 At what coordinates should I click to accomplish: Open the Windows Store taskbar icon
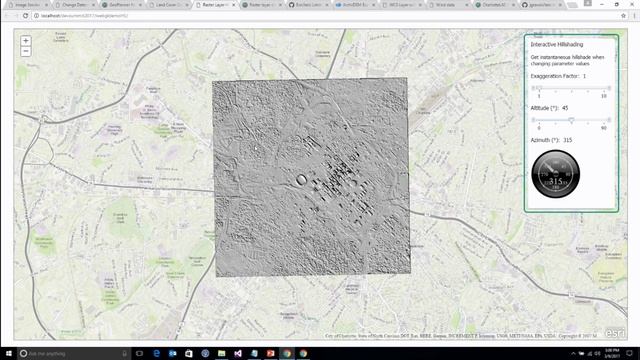189,353
